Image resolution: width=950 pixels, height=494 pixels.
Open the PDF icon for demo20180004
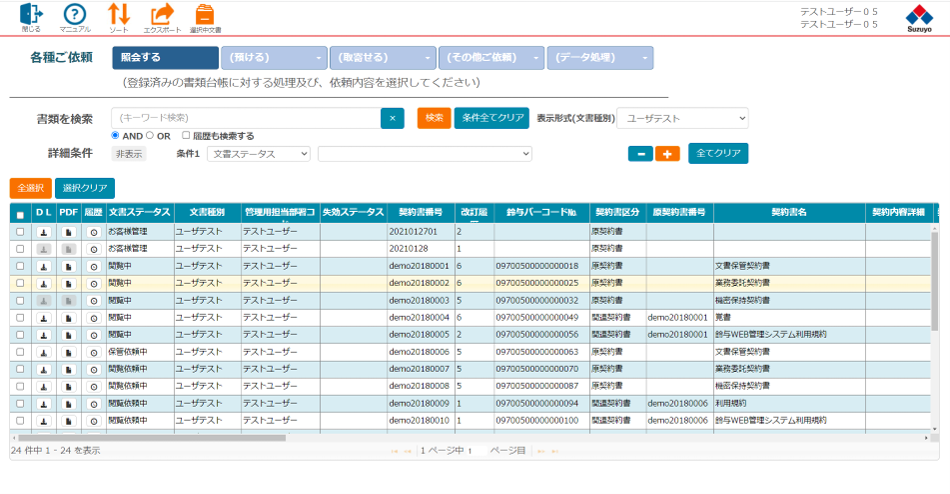coord(68,317)
